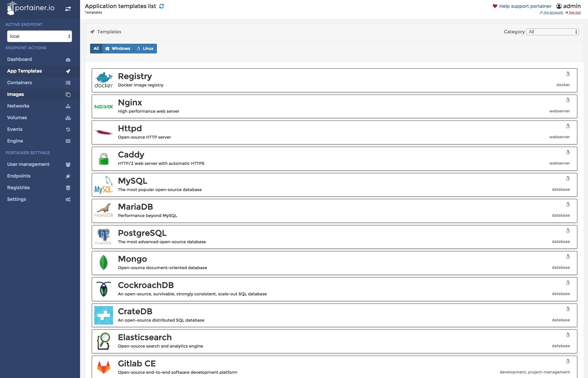The image size is (588, 378).
Task: Open Containers in the sidebar
Action: point(19,83)
